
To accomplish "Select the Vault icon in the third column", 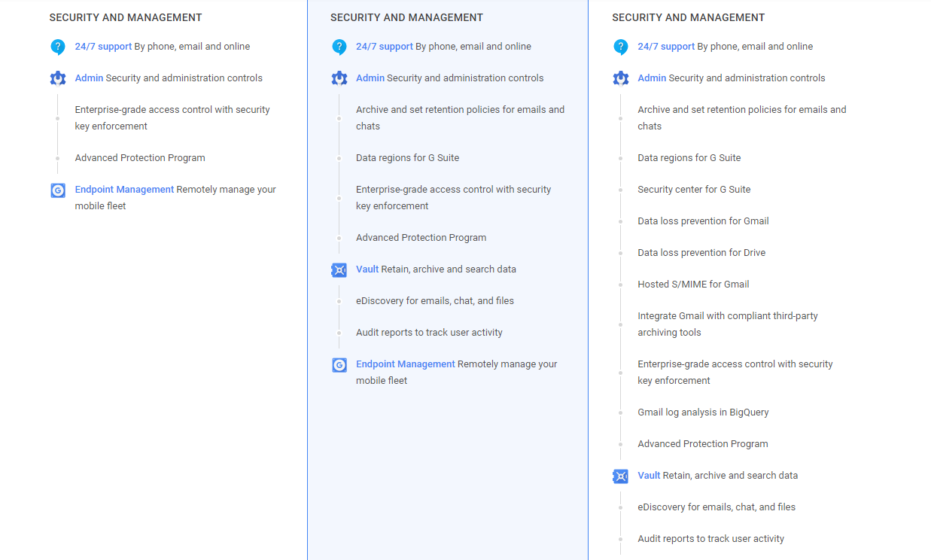I will click(x=620, y=476).
